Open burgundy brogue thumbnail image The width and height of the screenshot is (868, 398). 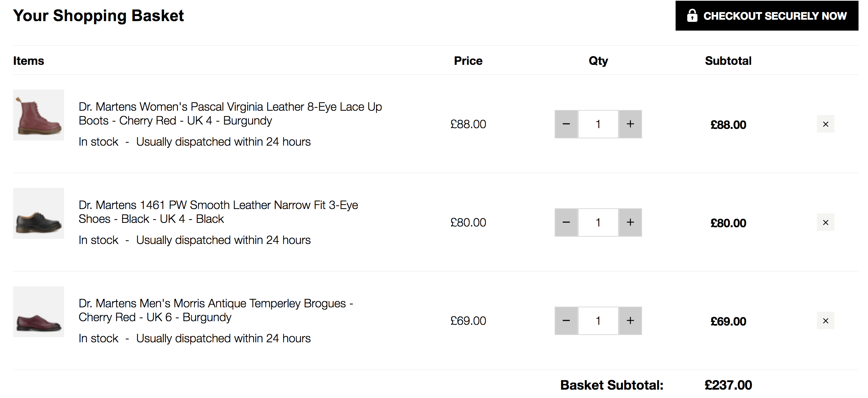point(39,312)
